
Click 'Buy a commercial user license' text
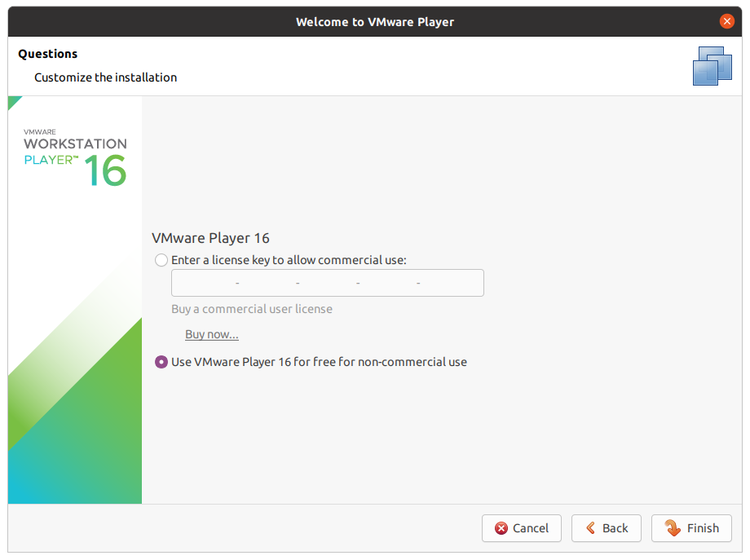coord(252,309)
